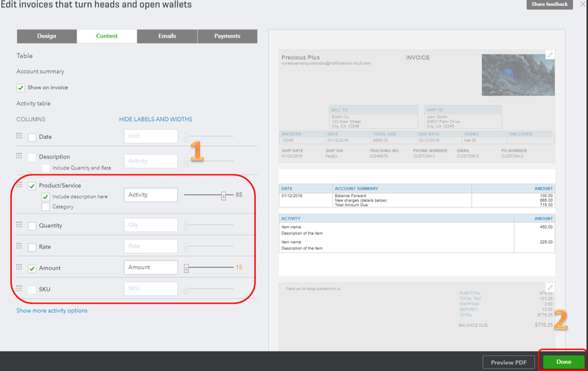Click the pencil edit icon on invoice footer
Screen dimensions: 588x371
[550, 288]
